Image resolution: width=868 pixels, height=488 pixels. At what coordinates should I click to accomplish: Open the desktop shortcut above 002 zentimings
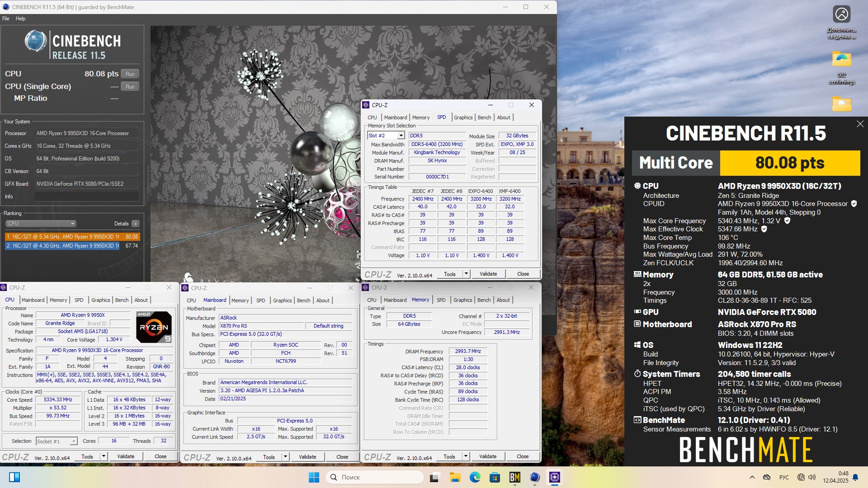click(841, 23)
